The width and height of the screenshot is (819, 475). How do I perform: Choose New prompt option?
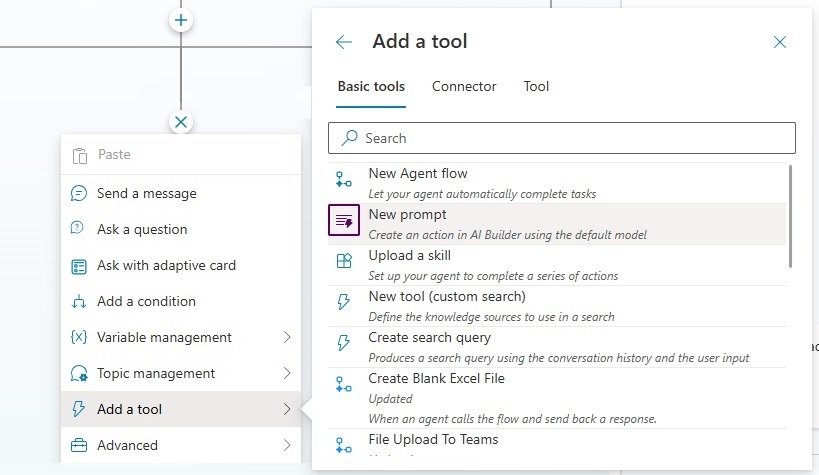pyautogui.click(x=557, y=224)
